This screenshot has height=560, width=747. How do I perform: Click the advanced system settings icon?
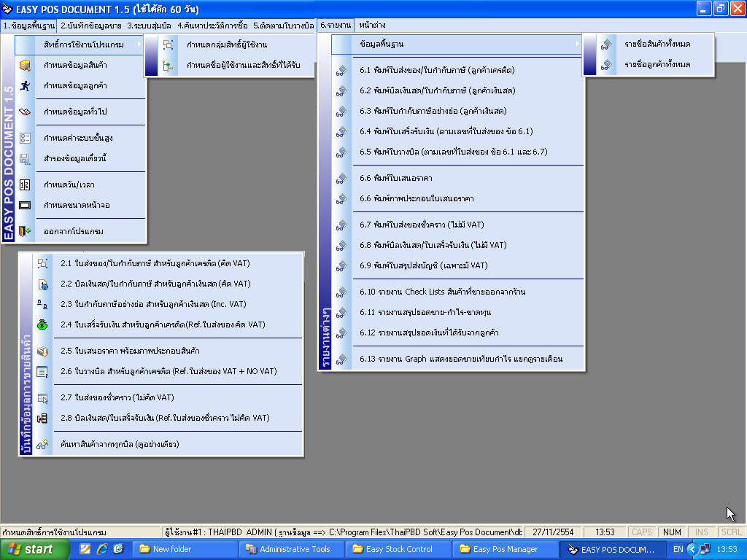(25, 138)
